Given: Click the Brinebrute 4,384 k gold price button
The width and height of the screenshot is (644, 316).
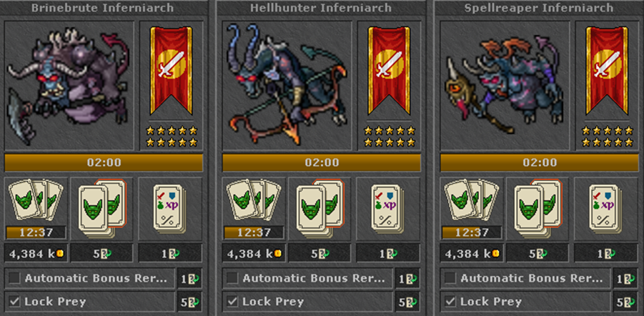Looking at the screenshot, I should point(36,253).
